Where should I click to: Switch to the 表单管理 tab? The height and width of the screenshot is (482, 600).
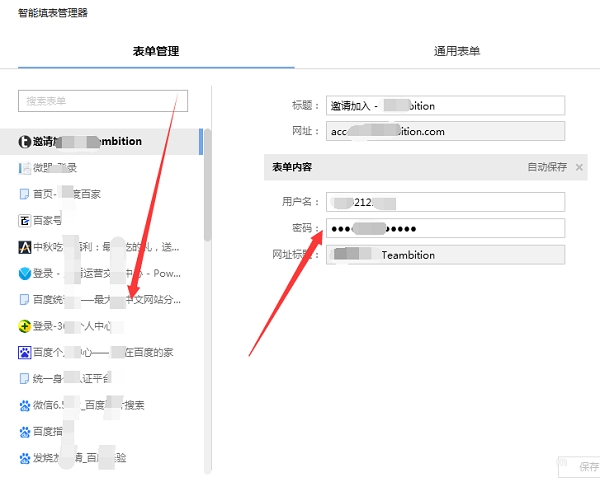[156, 51]
